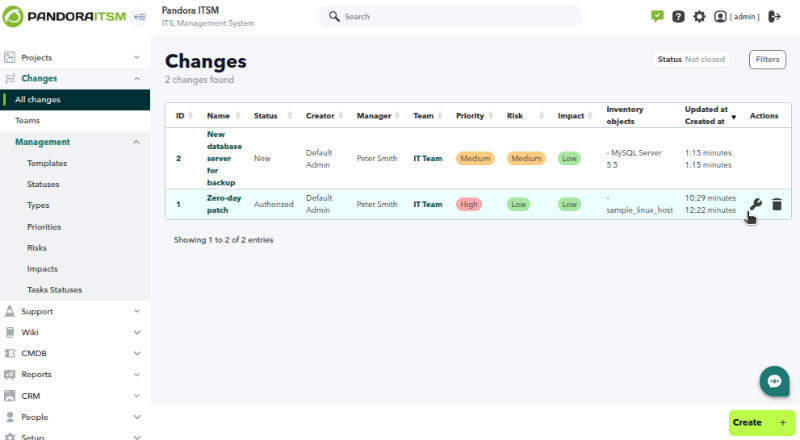800x440 pixels.
Task: Expand the CMDB menu chevron
Action: pyautogui.click(x=137, y=353)
